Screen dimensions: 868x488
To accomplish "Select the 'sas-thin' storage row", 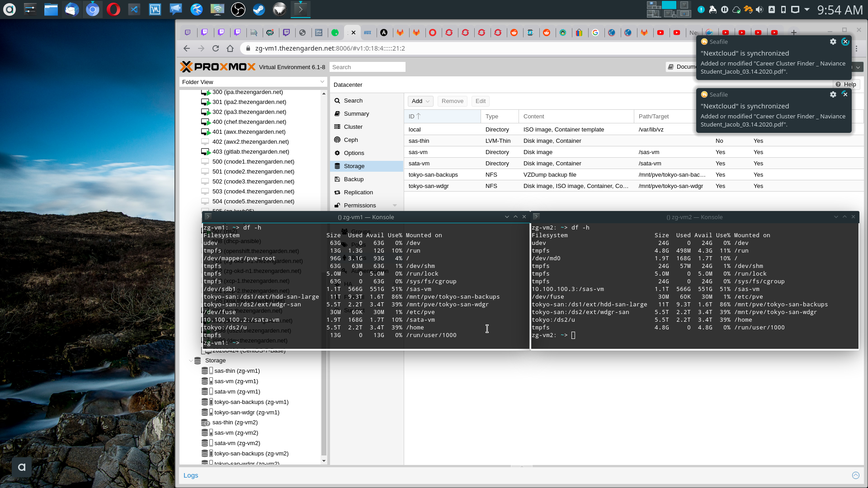I will coord(633,141).
